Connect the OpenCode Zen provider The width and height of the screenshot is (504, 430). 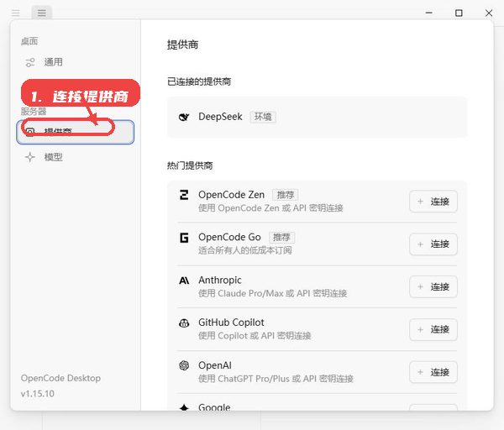[x=433, y=202]
